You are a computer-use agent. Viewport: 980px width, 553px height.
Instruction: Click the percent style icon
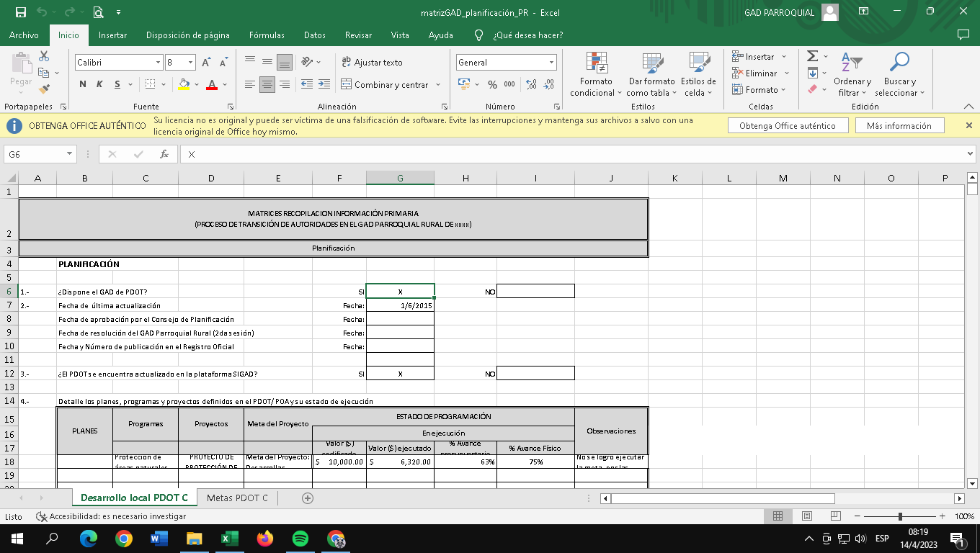(x=492, y=85)
